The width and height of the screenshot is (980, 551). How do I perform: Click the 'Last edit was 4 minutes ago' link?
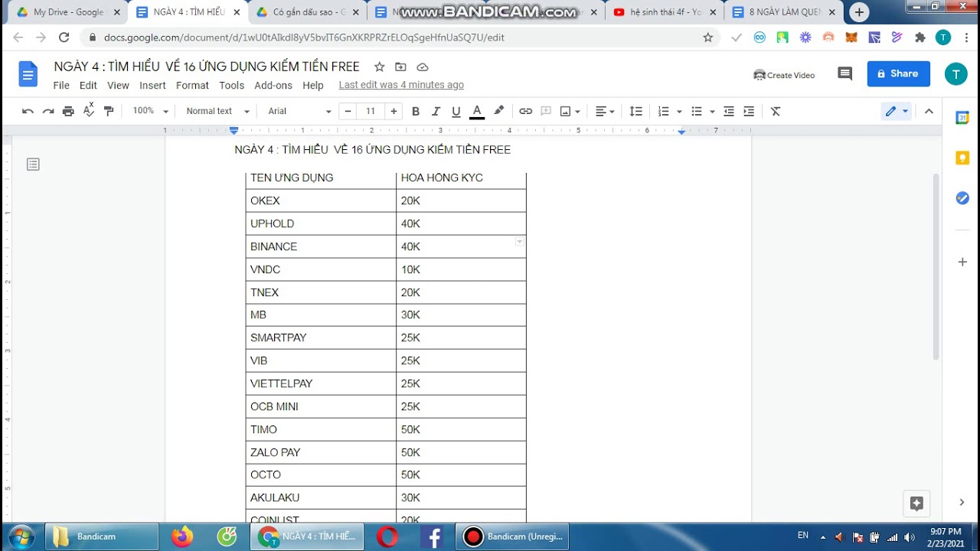[x=401, y=85]
